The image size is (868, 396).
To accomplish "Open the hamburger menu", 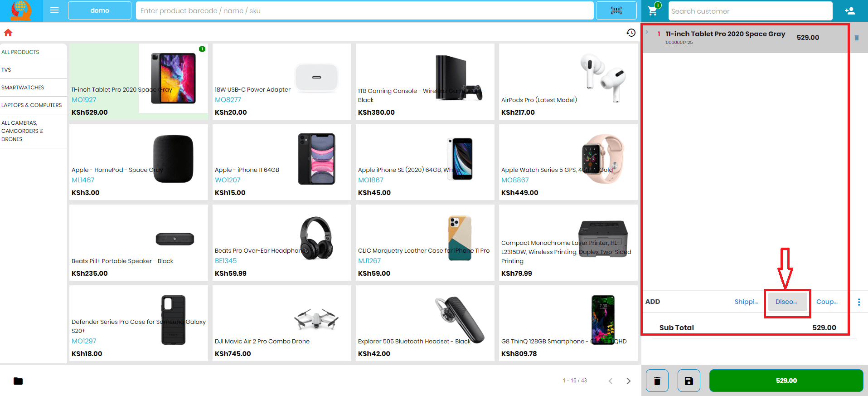I will 54,10.
